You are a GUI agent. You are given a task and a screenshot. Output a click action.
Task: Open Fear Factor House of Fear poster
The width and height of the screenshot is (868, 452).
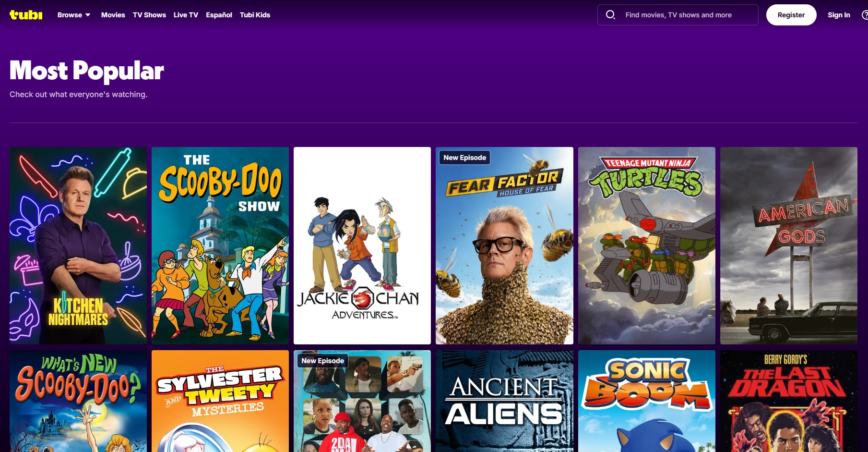coord(504,245)
